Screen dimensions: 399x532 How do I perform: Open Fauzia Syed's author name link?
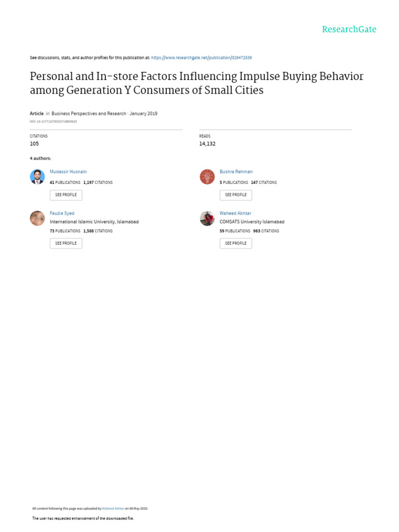tap(62, 213)
